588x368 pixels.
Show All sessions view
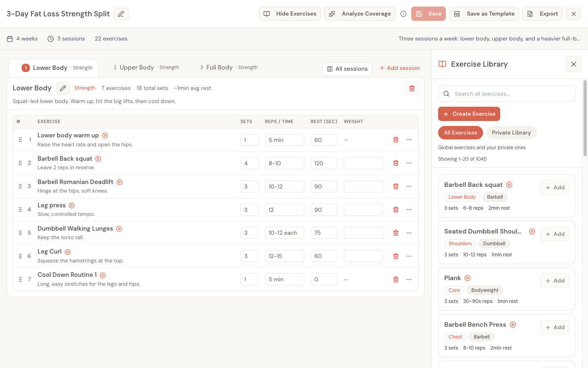[x=347, y=69]
